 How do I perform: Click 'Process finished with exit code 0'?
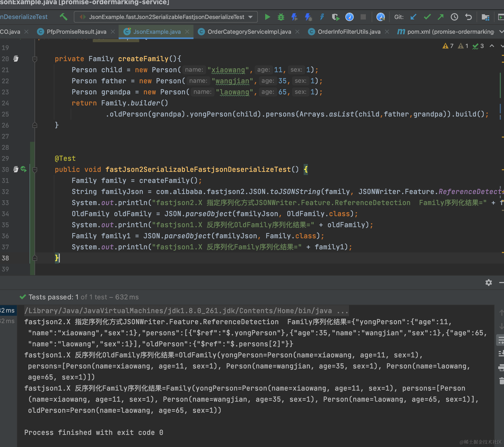pos(94,433)
